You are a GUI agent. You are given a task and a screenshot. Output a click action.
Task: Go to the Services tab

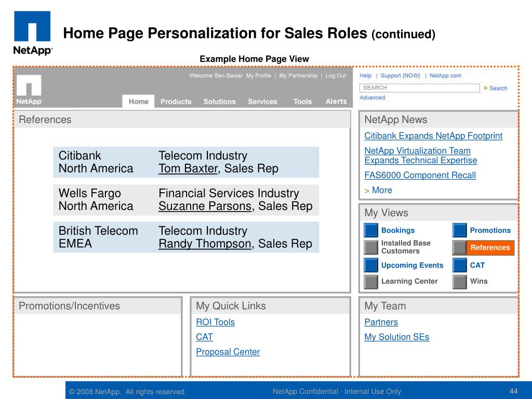pos(262,101)
